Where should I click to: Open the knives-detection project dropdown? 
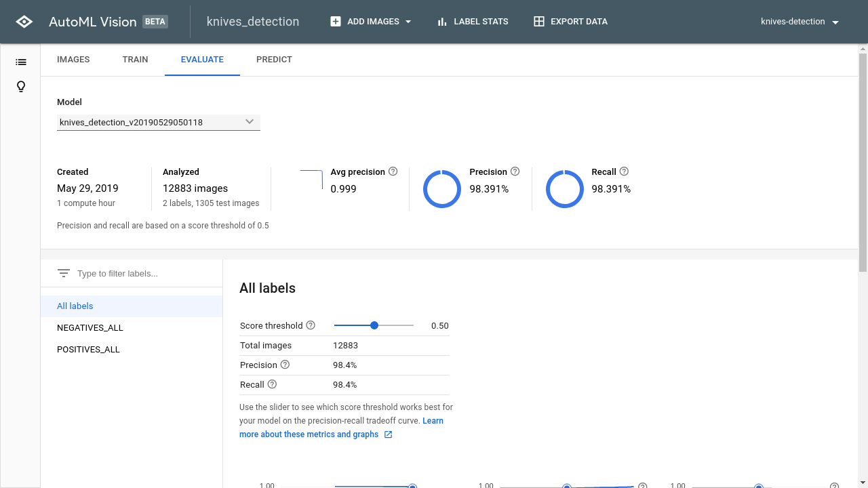click(x=800, y=22)
